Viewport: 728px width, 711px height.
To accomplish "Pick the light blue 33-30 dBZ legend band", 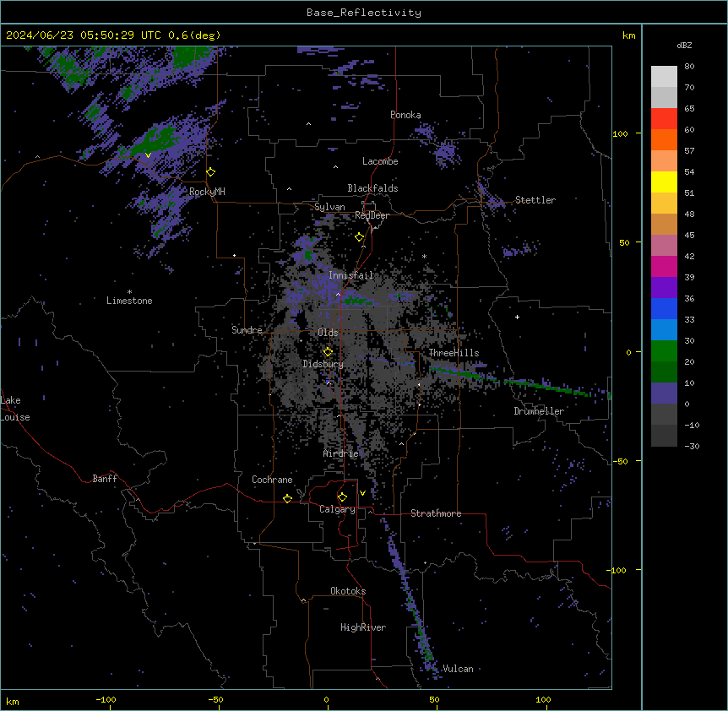I will point(664,330).
